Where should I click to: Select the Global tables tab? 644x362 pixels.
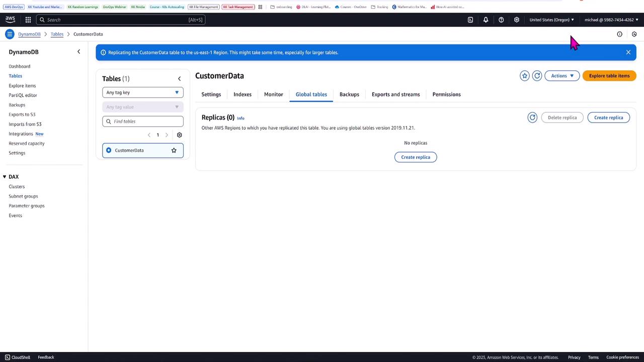[x=311, y=95]
